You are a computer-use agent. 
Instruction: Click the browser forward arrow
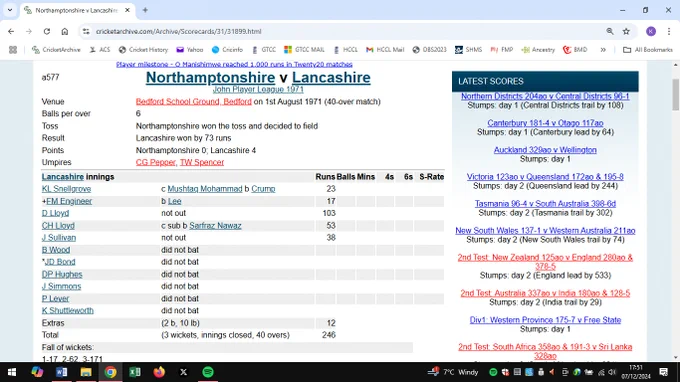(x=29, y=31)
